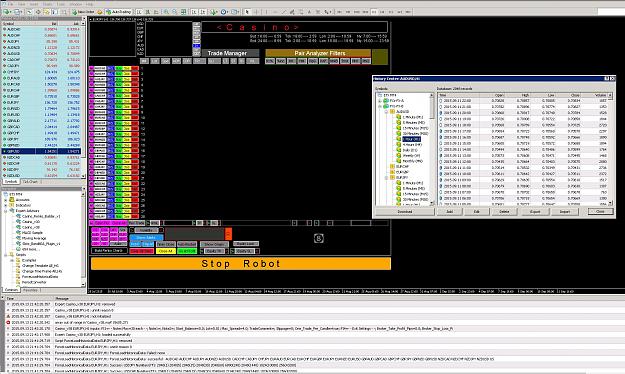The height and width of the screenshot is (374, 625).
Task: Click Import in History Center
Action: [565, 212]
